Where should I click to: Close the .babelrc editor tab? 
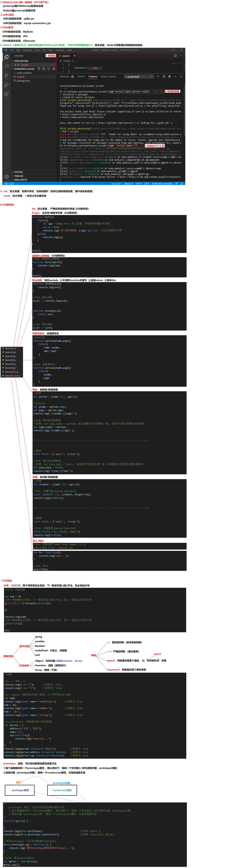click(x=74, y=56)
